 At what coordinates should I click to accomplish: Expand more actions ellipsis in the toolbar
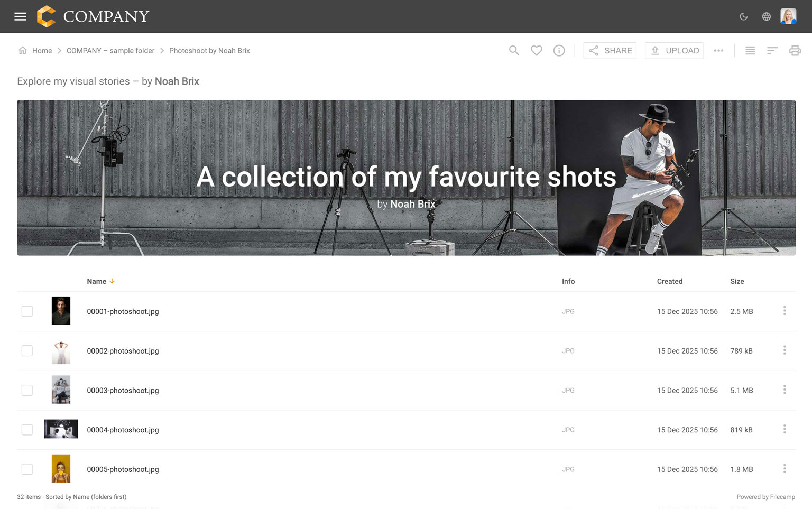(718, 51)
